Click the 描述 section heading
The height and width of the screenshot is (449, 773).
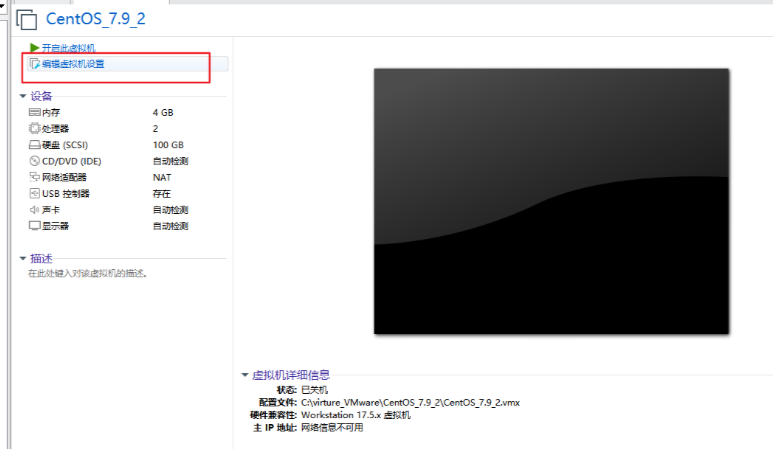click(x=41, y=258)
